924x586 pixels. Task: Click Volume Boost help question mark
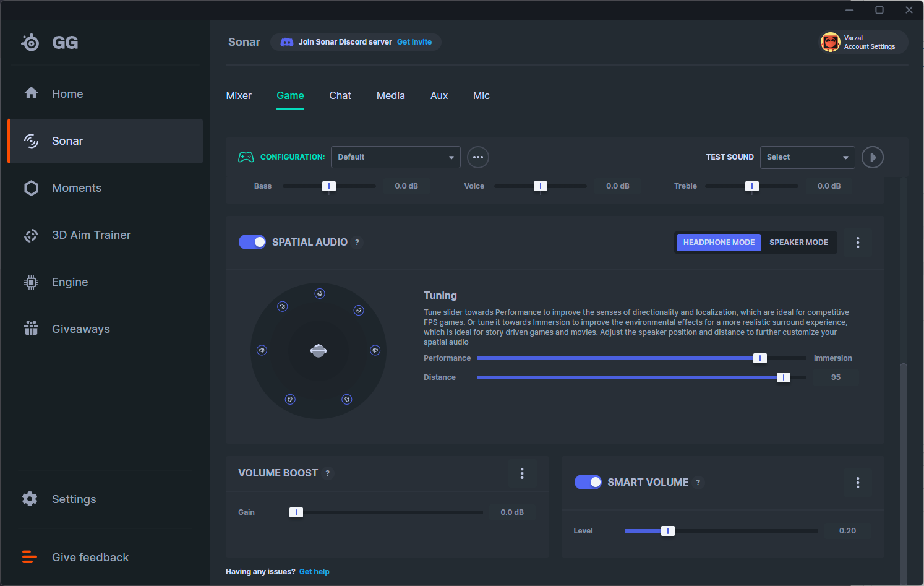point(328,473)
